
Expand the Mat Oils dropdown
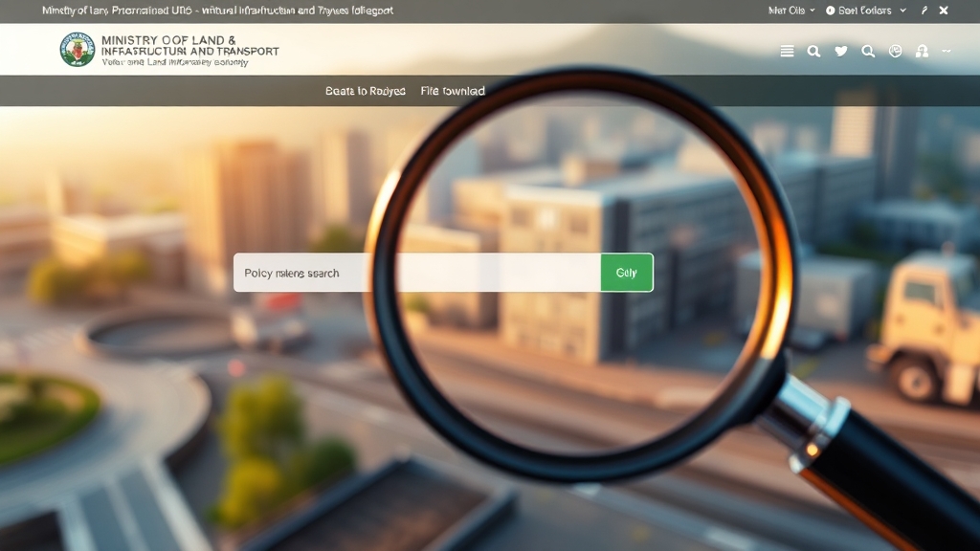[x=791, y=11]
